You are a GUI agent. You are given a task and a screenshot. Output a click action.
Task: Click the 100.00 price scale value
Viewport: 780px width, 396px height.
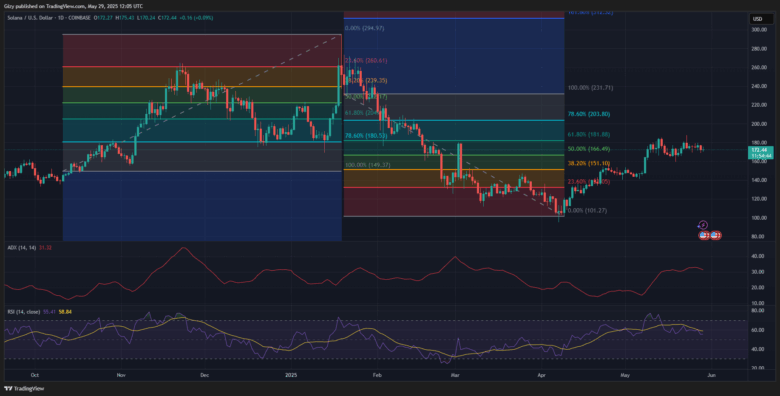[x=759, y=218]
